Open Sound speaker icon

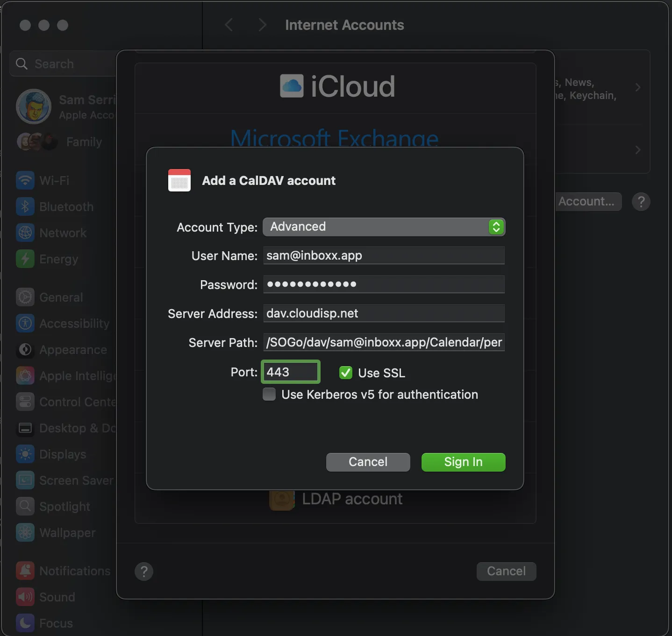pos(25,597)
